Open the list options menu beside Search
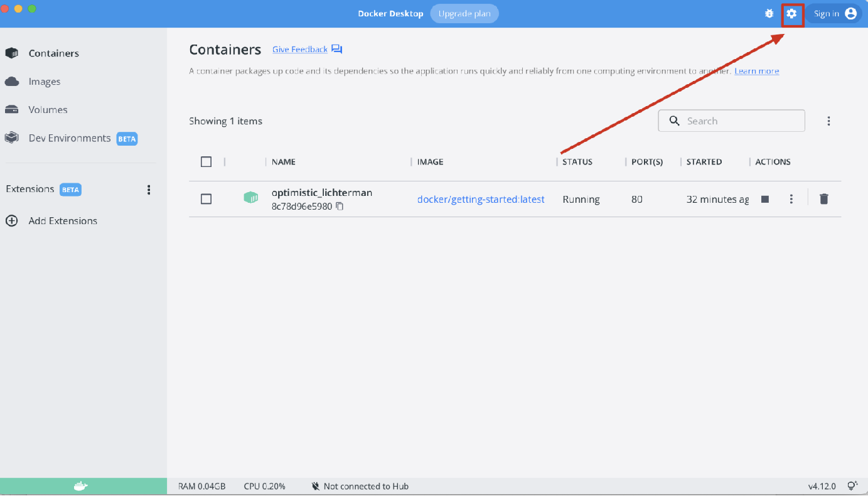The width and height of the screenshot is (868, 496). tap(828, 121)
